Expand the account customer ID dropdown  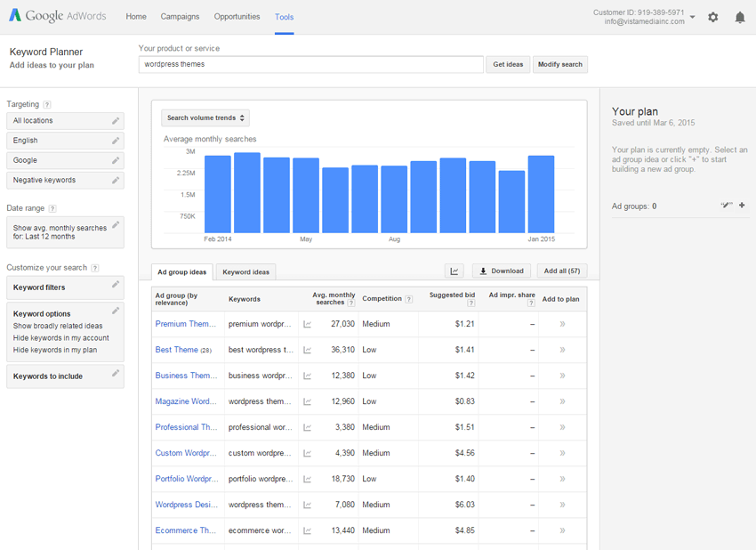[692, 17]
